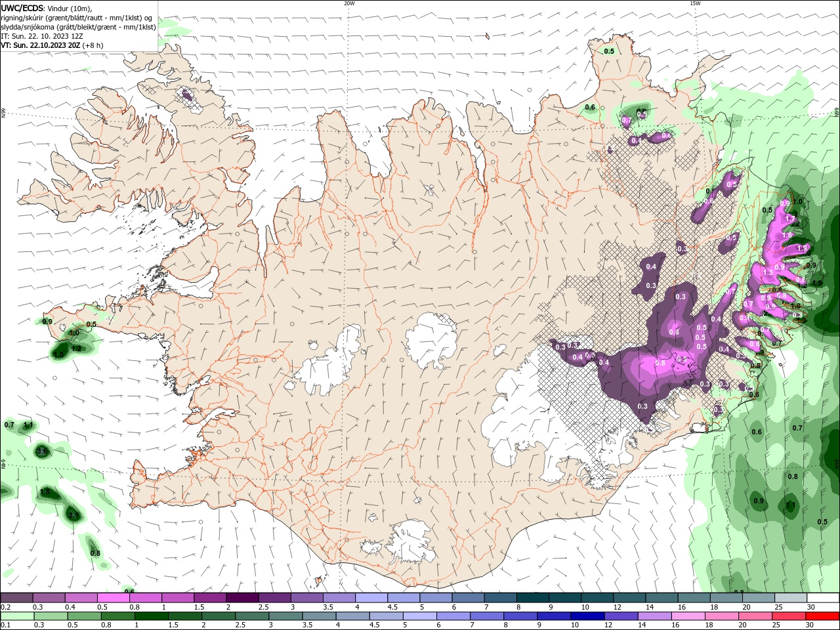
Task: Click the 'rigning/skúrir' legend description line
Action: click(76, 18)
